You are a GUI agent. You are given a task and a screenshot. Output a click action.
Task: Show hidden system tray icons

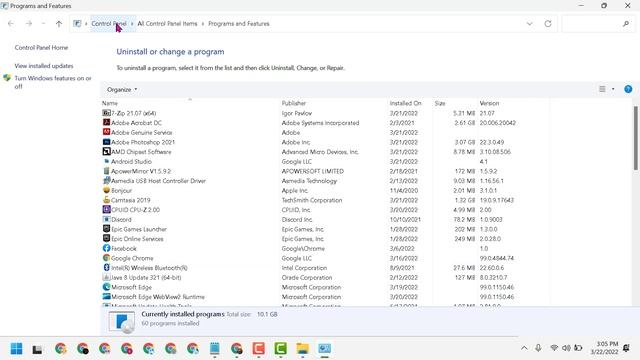tap(524, 348)
